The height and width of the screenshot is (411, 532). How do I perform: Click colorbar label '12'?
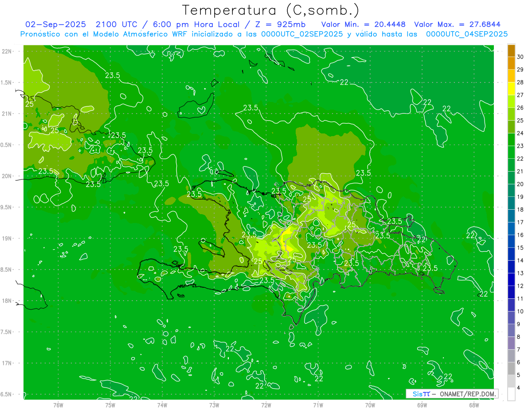(520, 286)
